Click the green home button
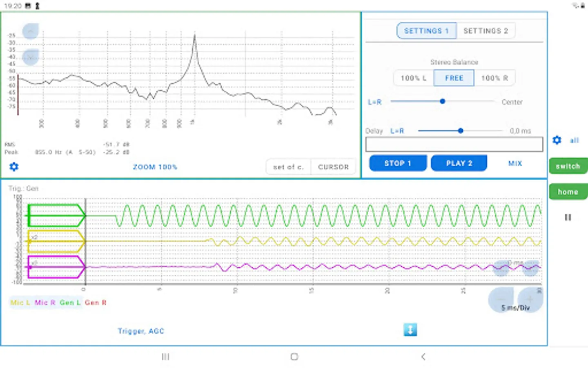This screenshot has width=588, height=368. point(568,192)
